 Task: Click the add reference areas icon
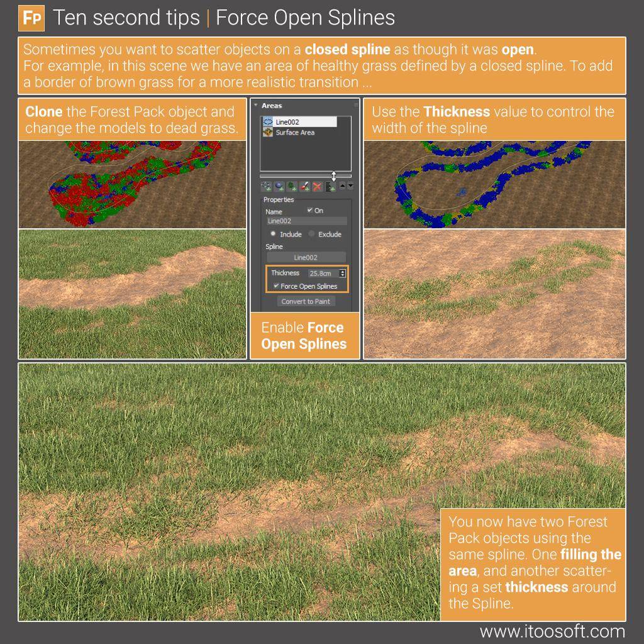click(x=331, y=187)
